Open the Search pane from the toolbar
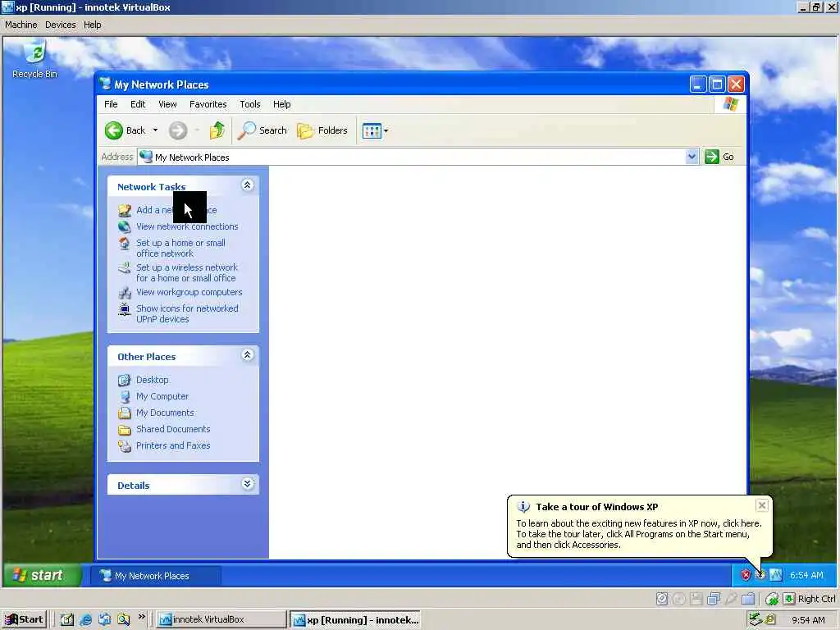This screenshot has height=630, width=840. (x=262, y=130)
